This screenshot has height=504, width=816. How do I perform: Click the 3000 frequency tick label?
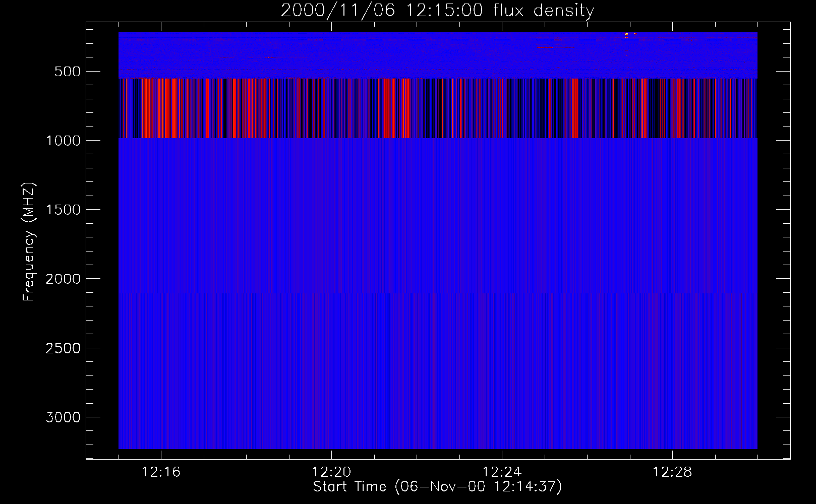[x=63, y=417]
